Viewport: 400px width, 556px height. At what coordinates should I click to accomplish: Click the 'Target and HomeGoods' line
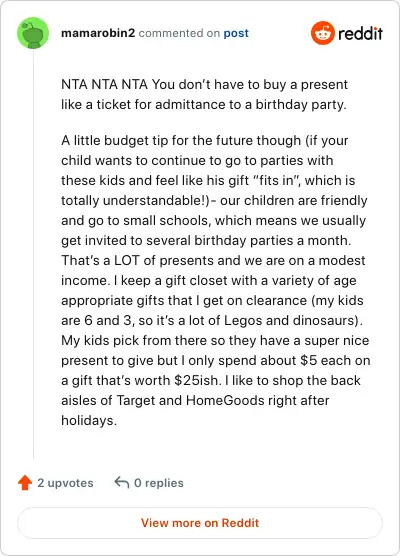[195, 400]
